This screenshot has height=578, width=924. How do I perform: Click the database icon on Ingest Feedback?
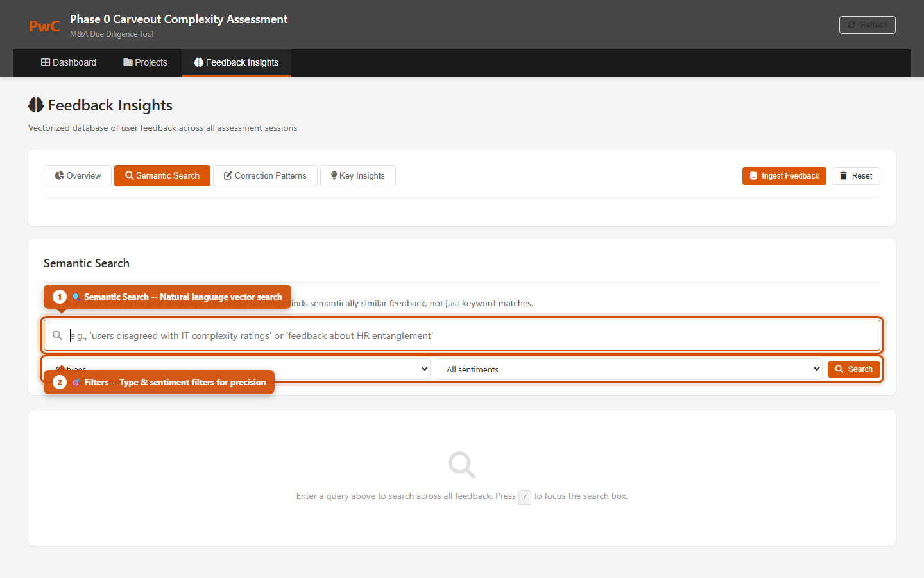[753, 175]
